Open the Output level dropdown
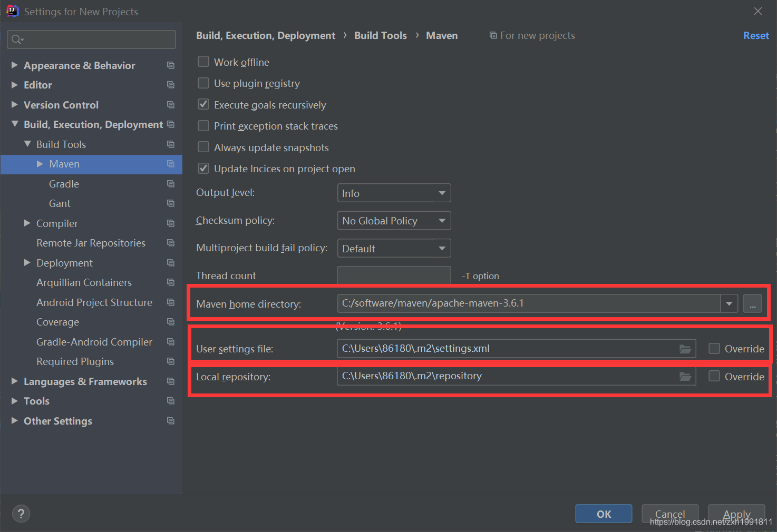The width and height of the screenshot is (777, 532). coord(394,193)
